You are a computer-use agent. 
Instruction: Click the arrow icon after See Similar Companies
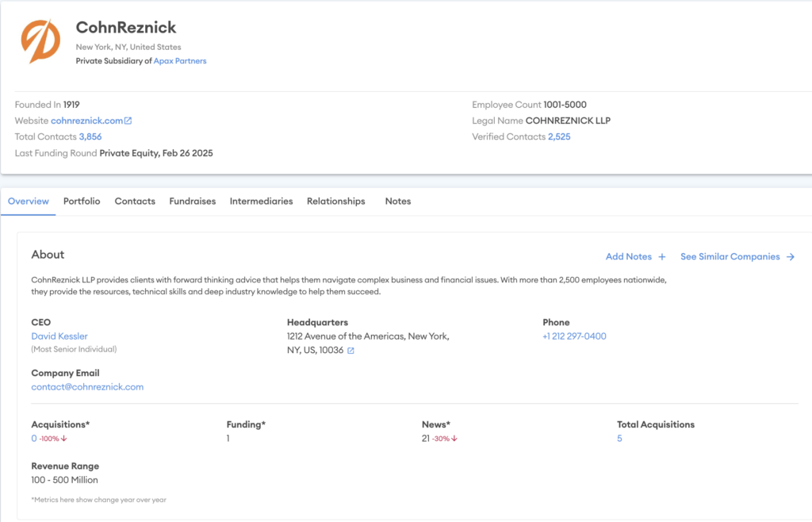pyautogui.click(x=791, y=257)
